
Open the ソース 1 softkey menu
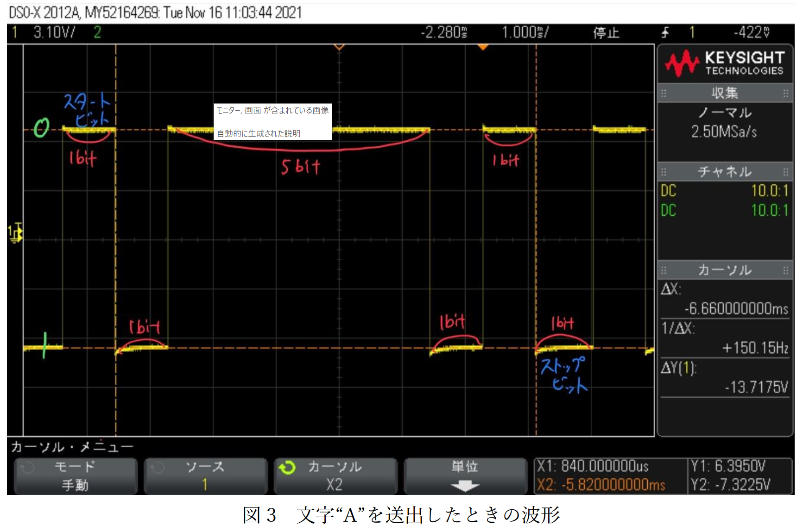pyautogui.click(x=205, y=476)
